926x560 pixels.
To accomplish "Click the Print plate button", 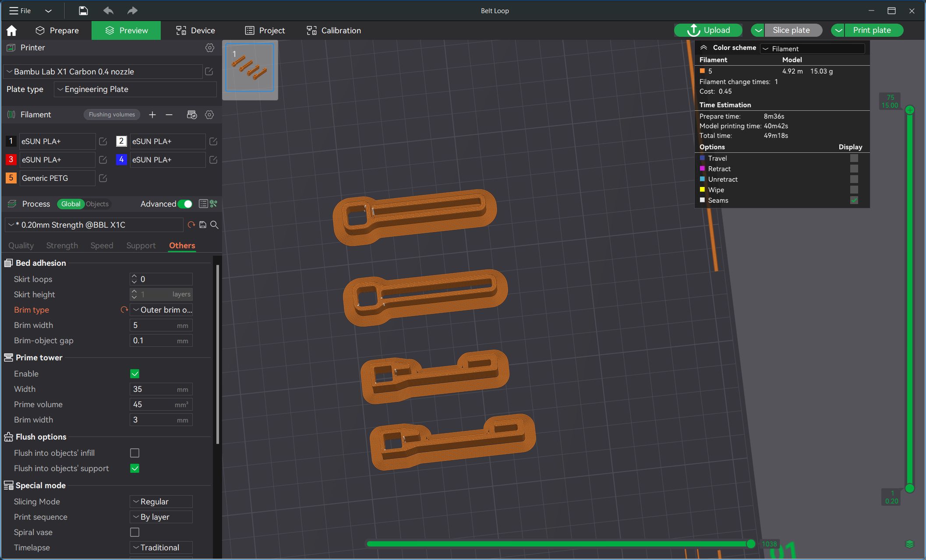I will [x=872, y=30].
